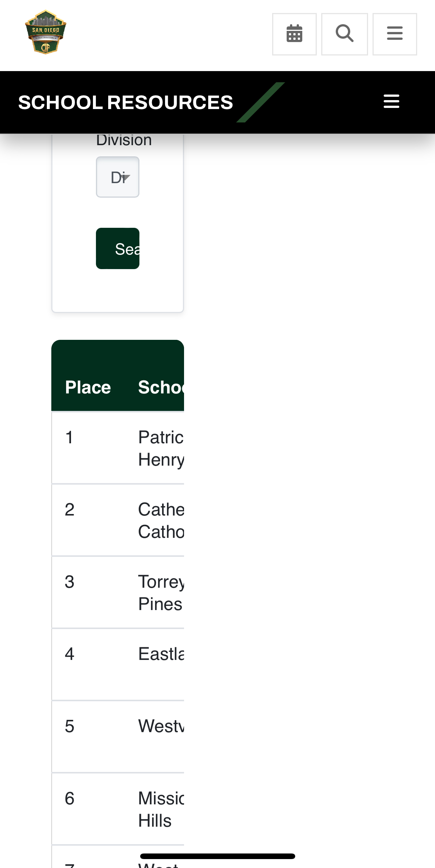
Task: Open the calendar icon in header
Action: point(294,34)
